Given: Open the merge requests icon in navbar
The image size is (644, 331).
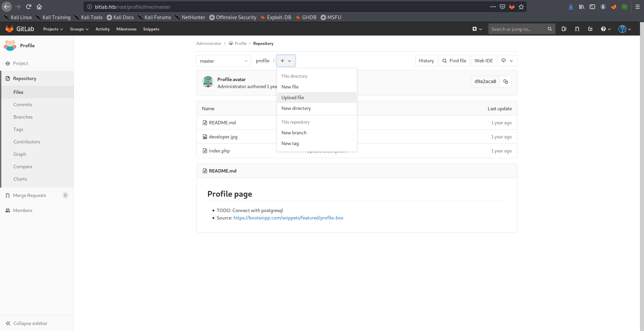Looking at the screenshot, I should click(x=577, y=29).
